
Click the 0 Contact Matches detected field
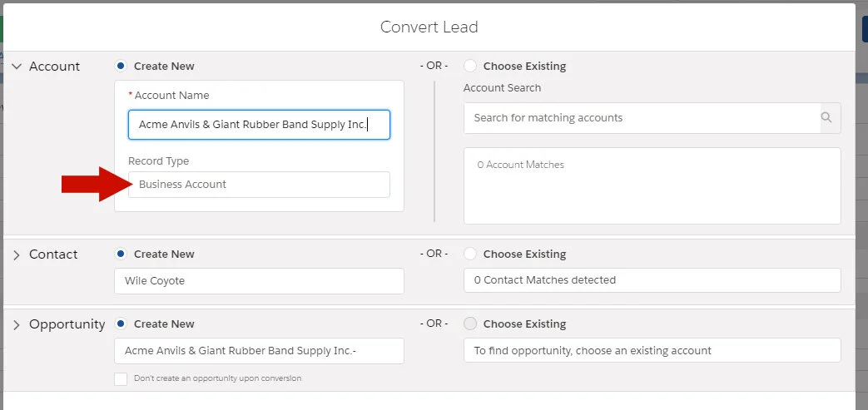click(x=652, y=281)
